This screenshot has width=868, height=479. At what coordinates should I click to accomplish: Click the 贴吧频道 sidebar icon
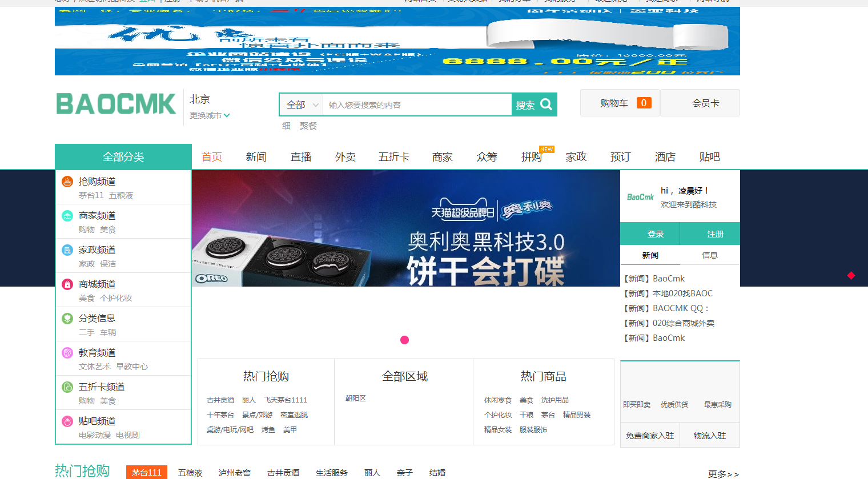tap(67, 421)
